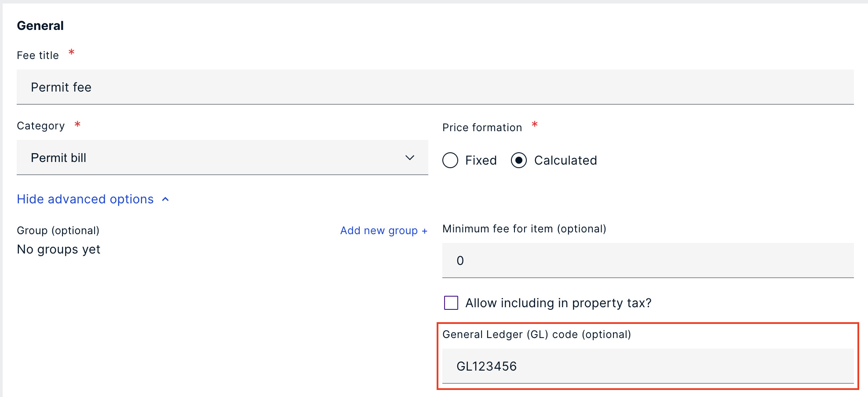Select the Calculated radio button
The image size is (868, 397).
click(519, 160)
